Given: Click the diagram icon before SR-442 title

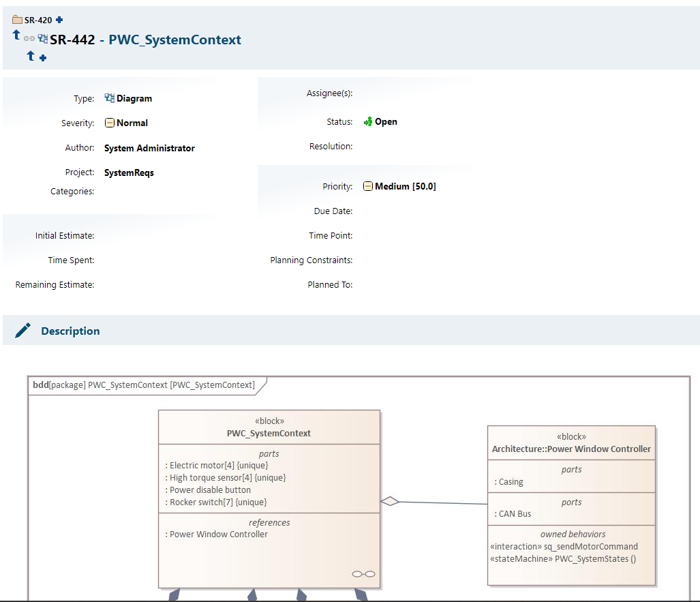Looking at the screenshot, I should 43,39.
